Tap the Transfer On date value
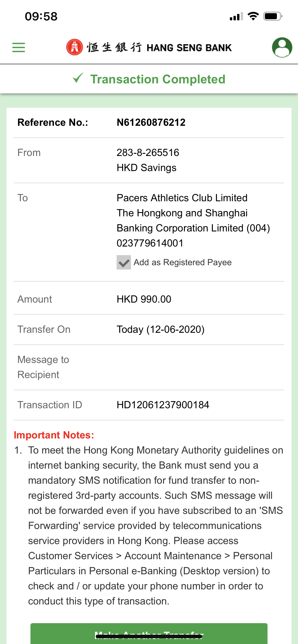The width and height of the screenshot is (298, 644). 161,329
